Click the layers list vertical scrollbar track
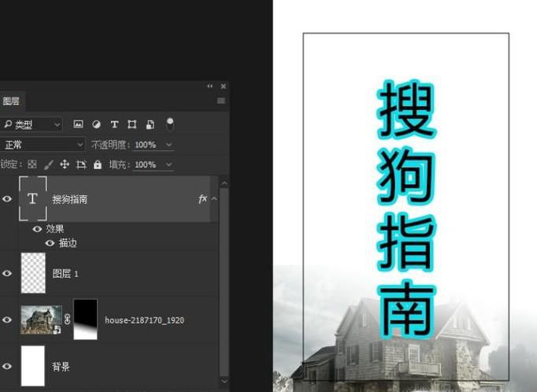The width and height of the screenshot is (537, 392). pos(224,282)
